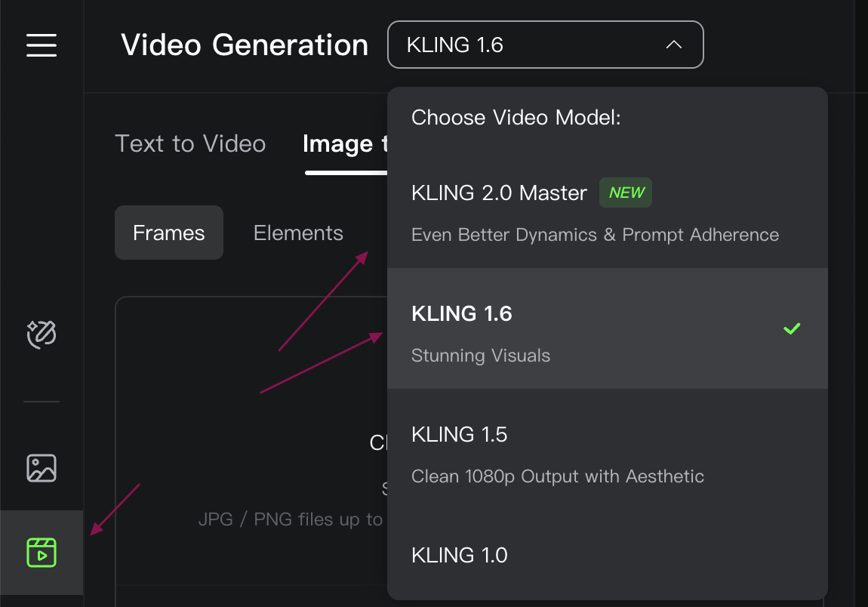Image resolution: width=868 pixels, height=607 pixels.
Task: Click the AI creative brush sidebar icon
Action: 42,334
